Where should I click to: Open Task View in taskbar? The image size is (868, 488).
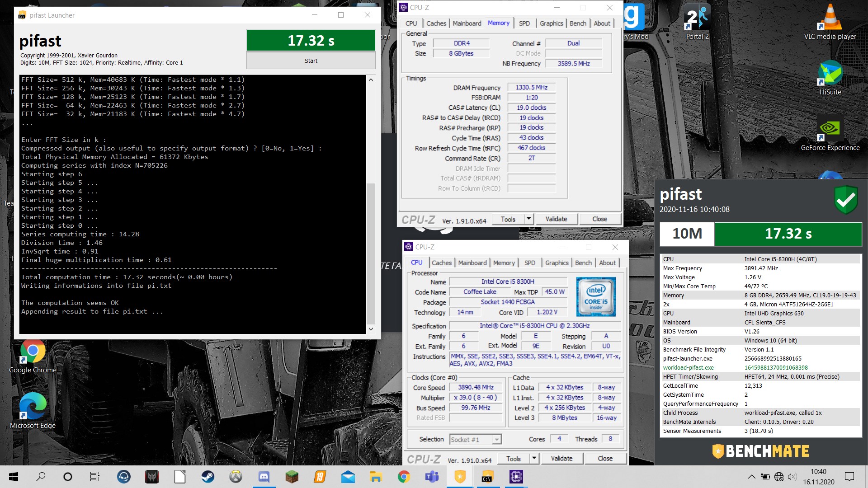pos(95,477)
